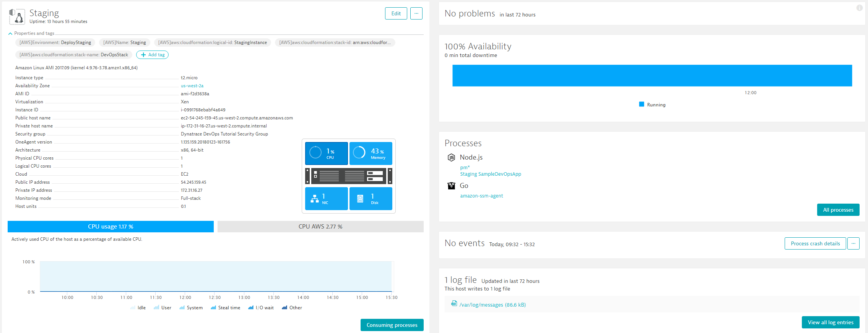Click the log file document icon
The width and height of the screenshot is (868, 333).
click(454, 304)
